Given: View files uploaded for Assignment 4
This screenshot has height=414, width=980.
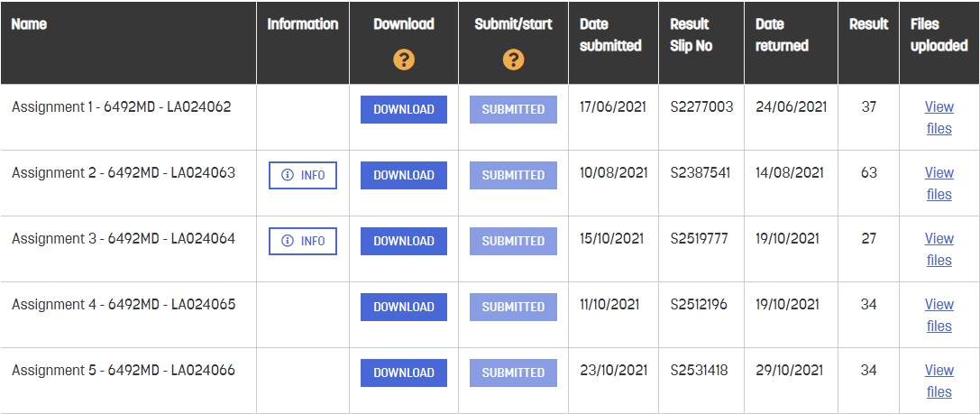Looking at the screenshot, I should [939, 315].
